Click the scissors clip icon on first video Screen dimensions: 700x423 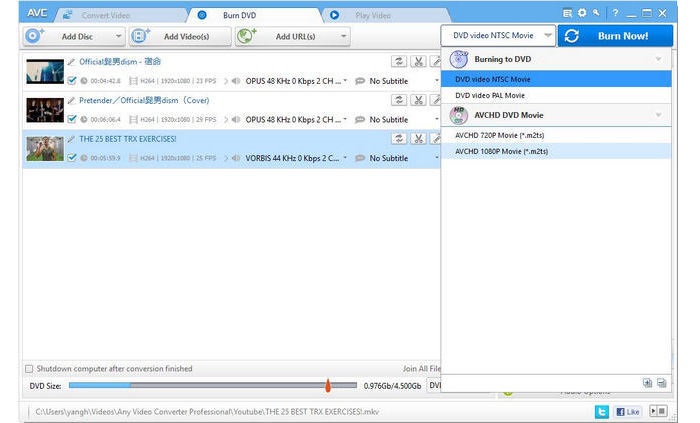(x=418, y=61)
